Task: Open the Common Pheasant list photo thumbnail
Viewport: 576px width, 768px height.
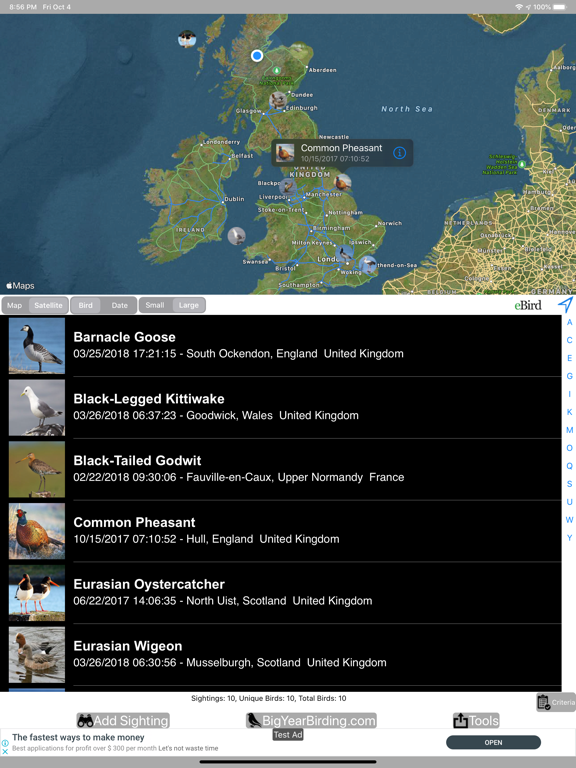Action: 37,531
